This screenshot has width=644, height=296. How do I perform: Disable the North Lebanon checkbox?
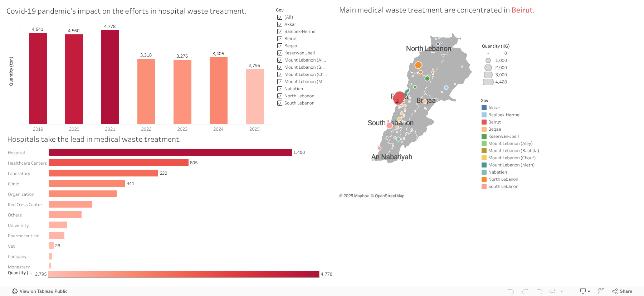click(280, 96)
